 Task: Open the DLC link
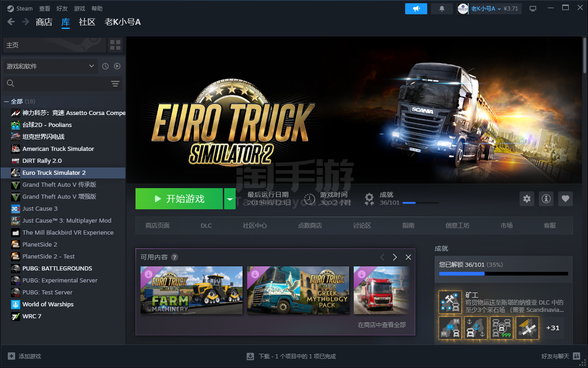206,225
